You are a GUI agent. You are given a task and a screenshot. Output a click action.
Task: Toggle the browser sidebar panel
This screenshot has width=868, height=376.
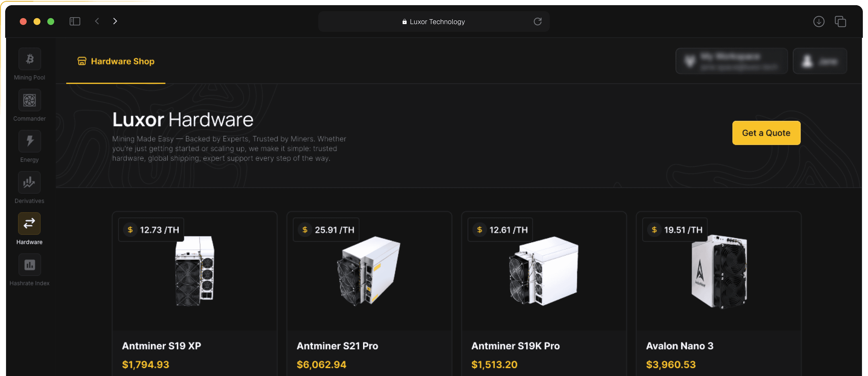[75, 21]
